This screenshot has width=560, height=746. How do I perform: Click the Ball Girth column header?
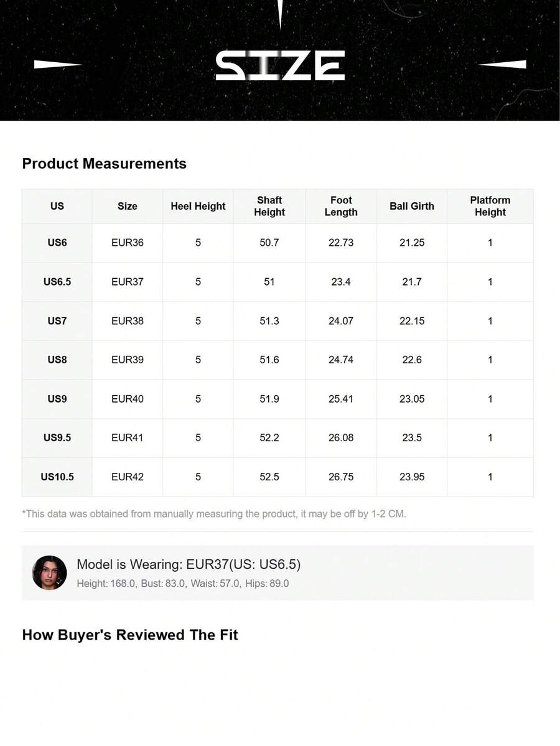click(412, 206)
